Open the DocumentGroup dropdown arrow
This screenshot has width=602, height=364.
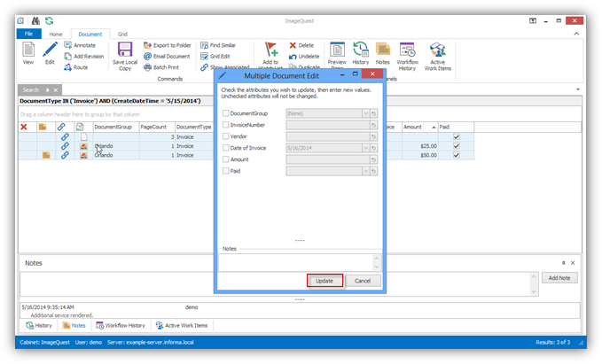tap(365, 113)
